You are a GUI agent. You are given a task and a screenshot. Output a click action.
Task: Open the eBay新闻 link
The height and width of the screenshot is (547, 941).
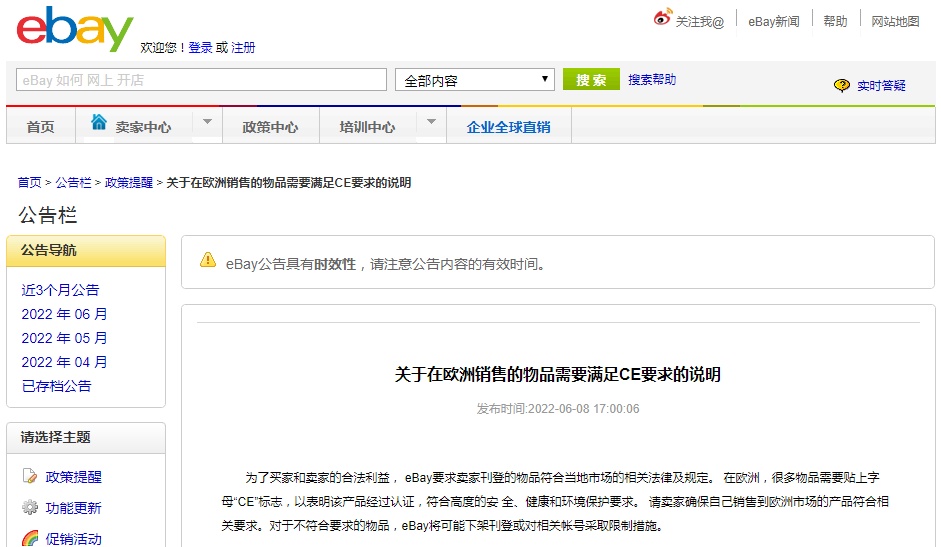pos(774,22)
